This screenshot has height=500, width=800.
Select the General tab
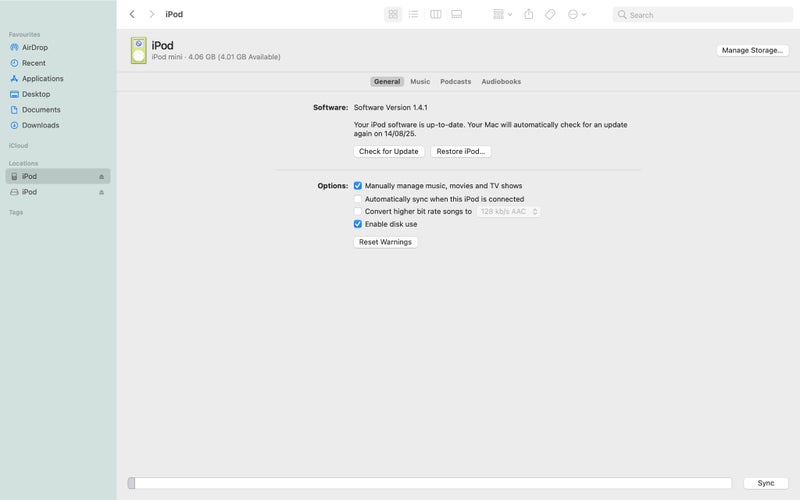coord(387,82)
